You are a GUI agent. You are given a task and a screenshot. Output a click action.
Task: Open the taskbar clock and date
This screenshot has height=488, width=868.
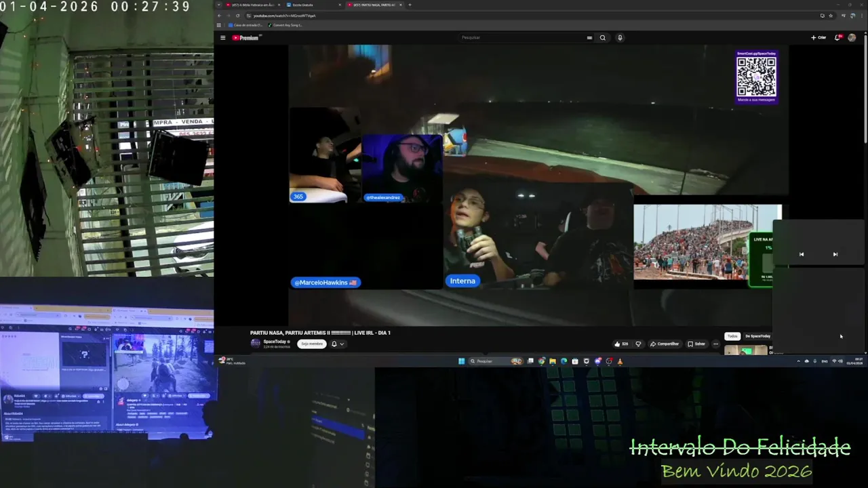pos(854,361)
